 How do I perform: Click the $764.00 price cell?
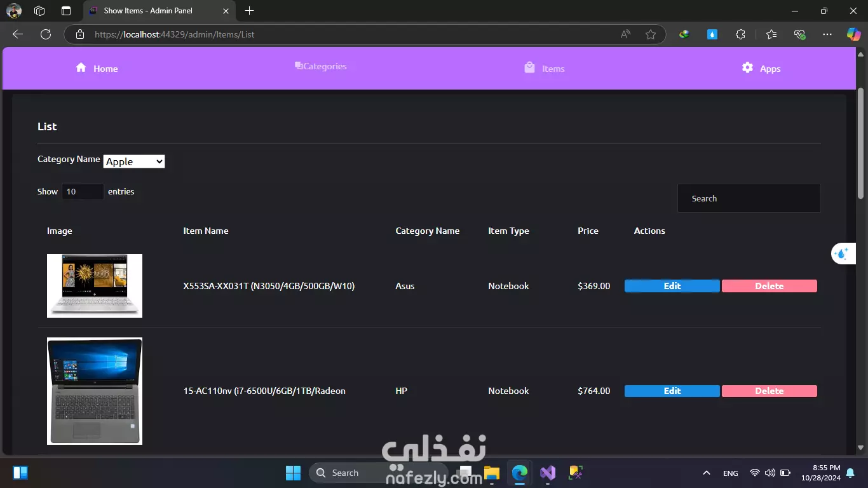point(593,391)
